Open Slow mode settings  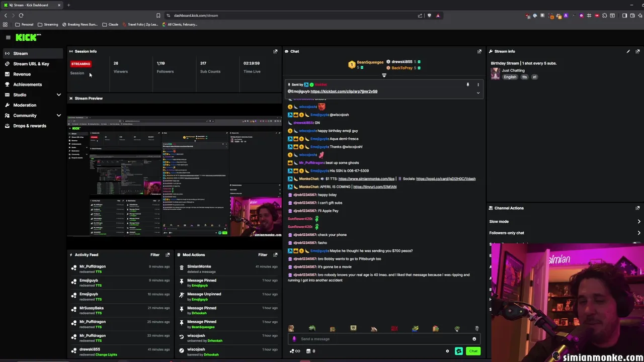[x=565, y=221]
